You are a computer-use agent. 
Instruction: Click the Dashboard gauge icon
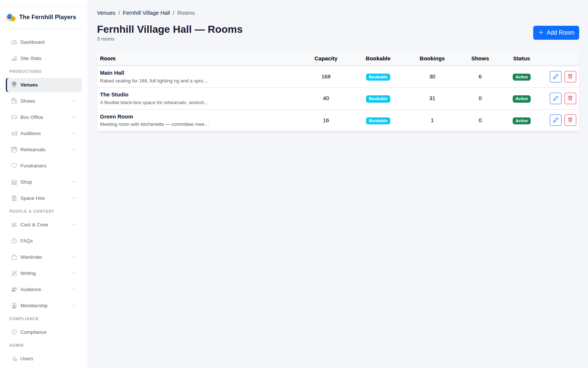tap(14, 42)
